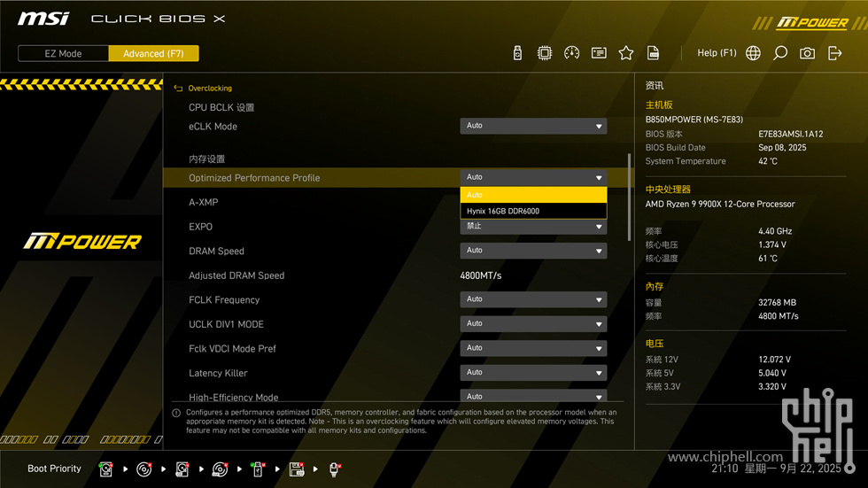Click the System Temperature 42 °C value
868x488 pixels.
pyautogui.click(x=767, y=161)
